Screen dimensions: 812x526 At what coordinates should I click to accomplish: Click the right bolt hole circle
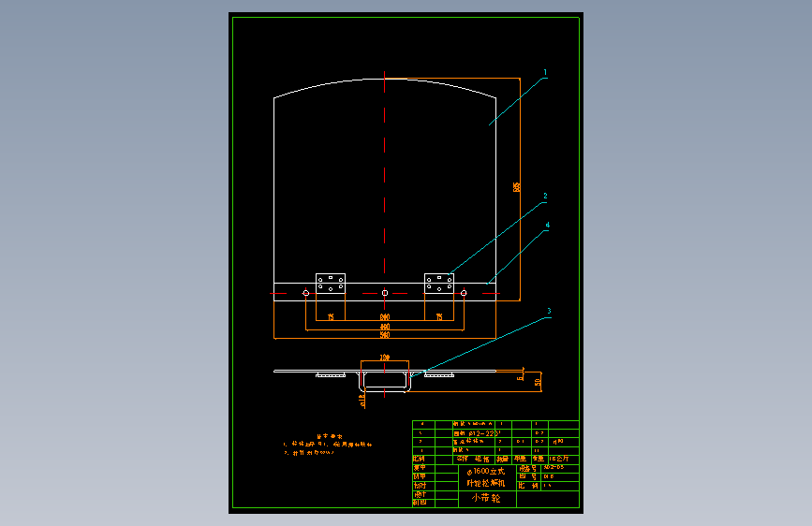pyautogui.click(x=464, y=293)
